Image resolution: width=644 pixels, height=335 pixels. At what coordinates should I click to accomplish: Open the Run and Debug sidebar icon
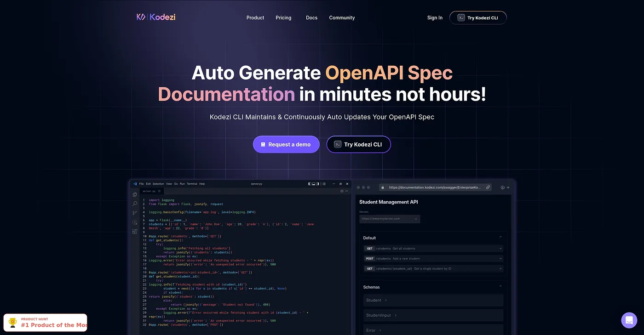(135, 222)
